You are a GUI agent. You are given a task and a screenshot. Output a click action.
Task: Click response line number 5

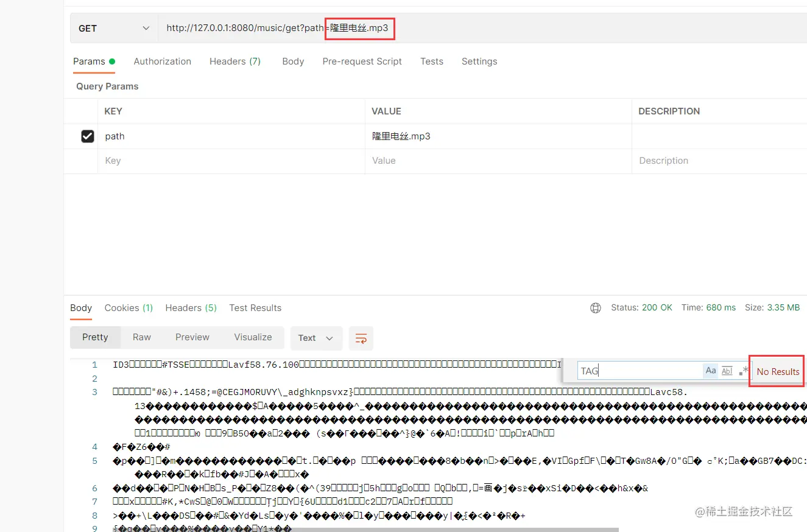pyautogui.click(x=94, y=461)
